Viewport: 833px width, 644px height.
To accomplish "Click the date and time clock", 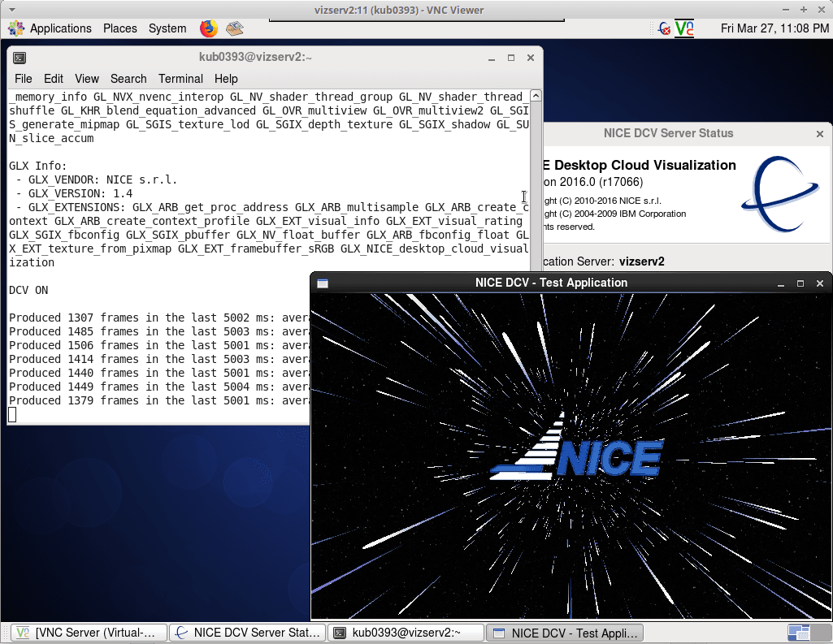I will click(774, 28).
